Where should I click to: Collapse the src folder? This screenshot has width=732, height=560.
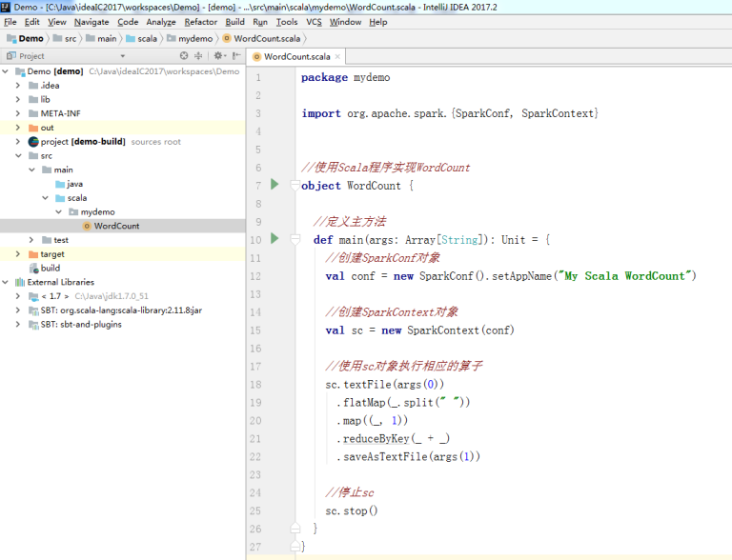[x=18, y=155]
